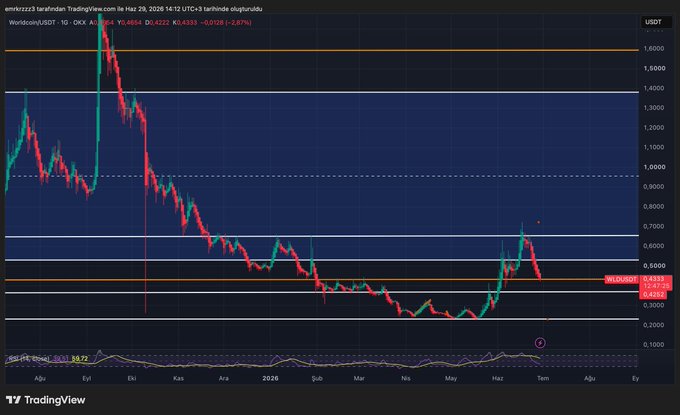The image size is (680, 415).
Task: Click high value Y0,4654 in legend
Action: click(129, 22)
